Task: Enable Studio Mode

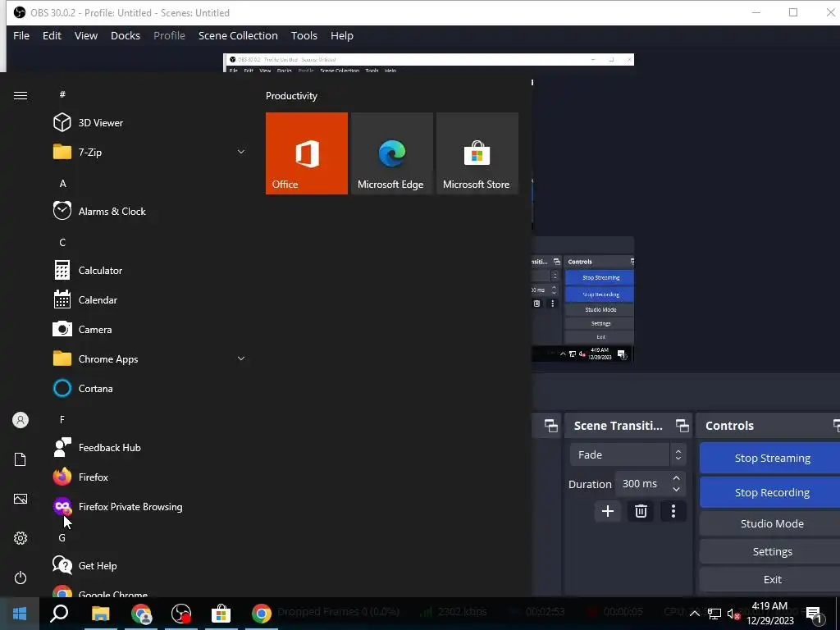Action: [x=769, y=523]
